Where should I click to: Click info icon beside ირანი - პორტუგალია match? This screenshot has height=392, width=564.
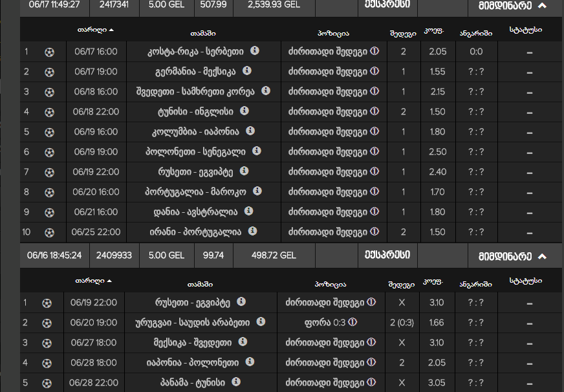pos(252,231)
